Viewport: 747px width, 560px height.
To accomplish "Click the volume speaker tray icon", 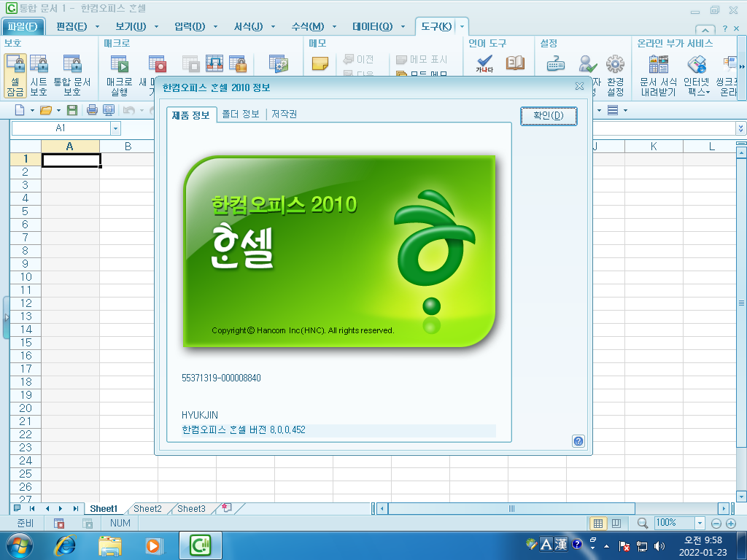I will 659,545.
